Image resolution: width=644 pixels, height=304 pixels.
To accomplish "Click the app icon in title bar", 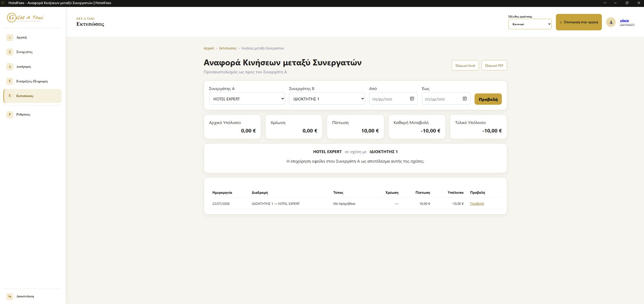I will (3, 3).
